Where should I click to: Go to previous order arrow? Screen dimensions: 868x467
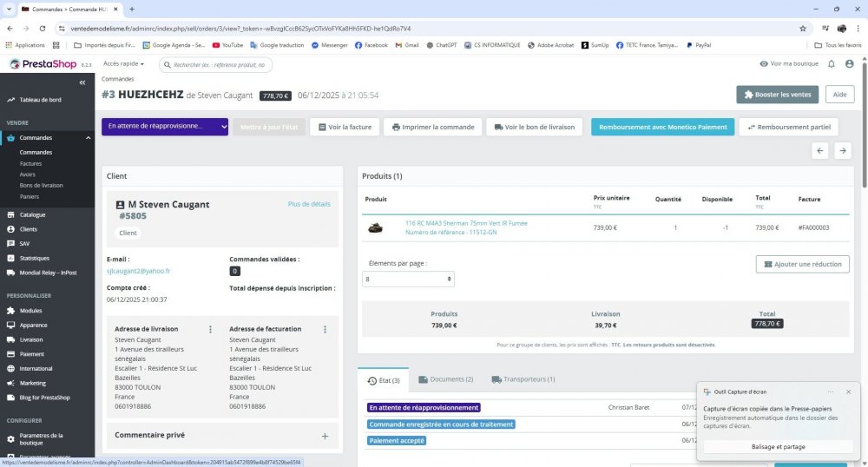click(x=820, y=150)
